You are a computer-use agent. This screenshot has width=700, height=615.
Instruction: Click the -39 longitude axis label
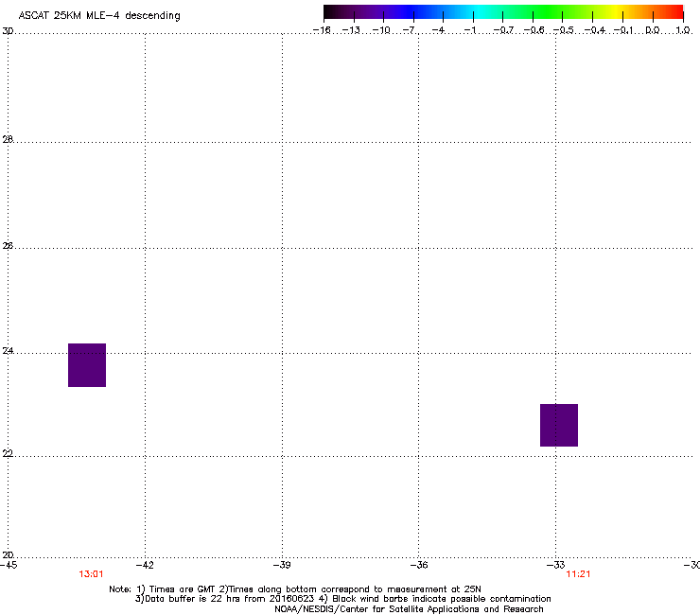282,565
